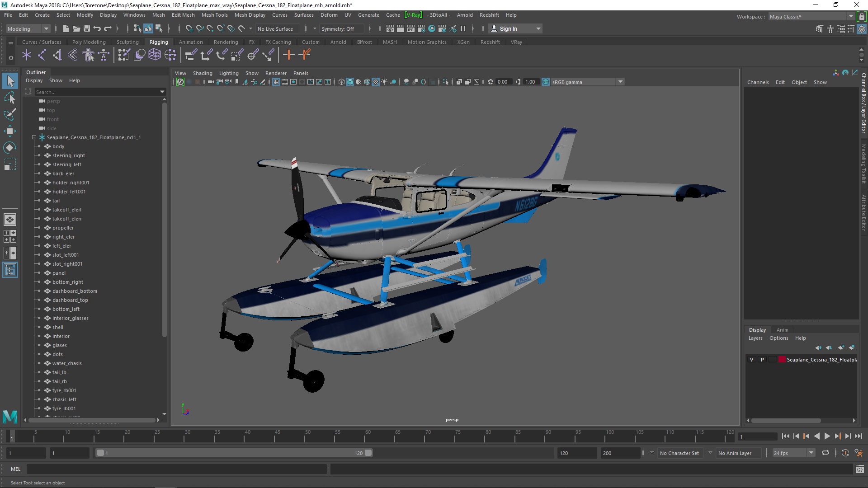The image size is (868, 488).
Task: Click the timeline at frame 60
Action: (367, 436)
